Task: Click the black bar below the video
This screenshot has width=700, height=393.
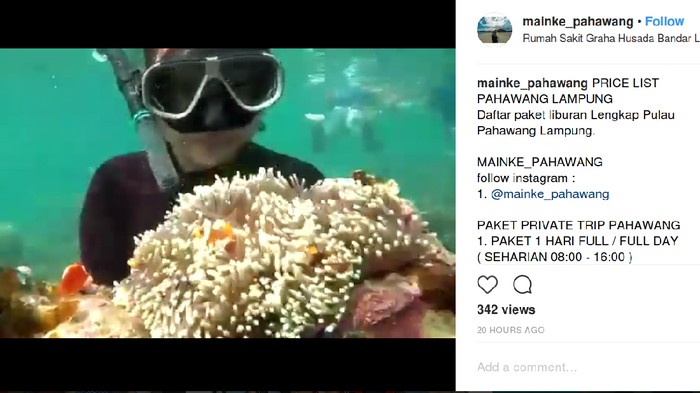Action: point(228,364)
